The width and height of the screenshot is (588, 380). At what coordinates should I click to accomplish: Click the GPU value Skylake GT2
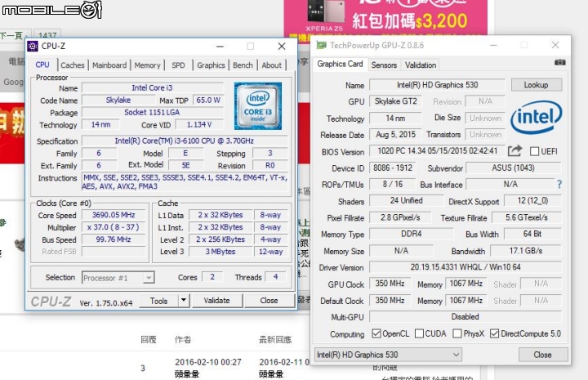[x=395, y=101]
